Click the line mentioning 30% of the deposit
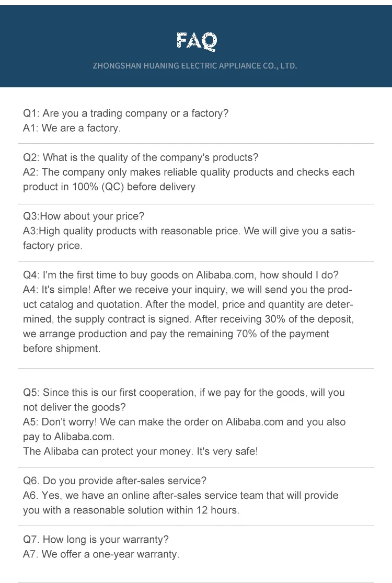Screen dimensions: 392x583 click(x=188, y=319)
